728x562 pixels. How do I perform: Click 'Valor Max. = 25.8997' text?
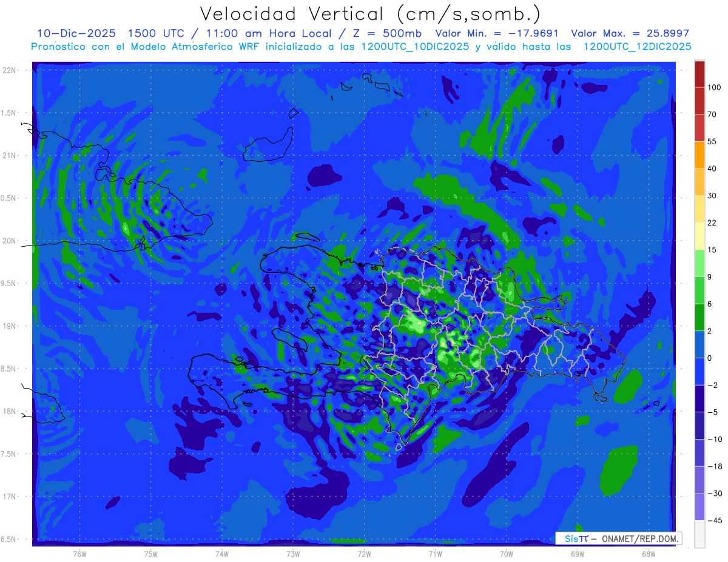[630, 33]
